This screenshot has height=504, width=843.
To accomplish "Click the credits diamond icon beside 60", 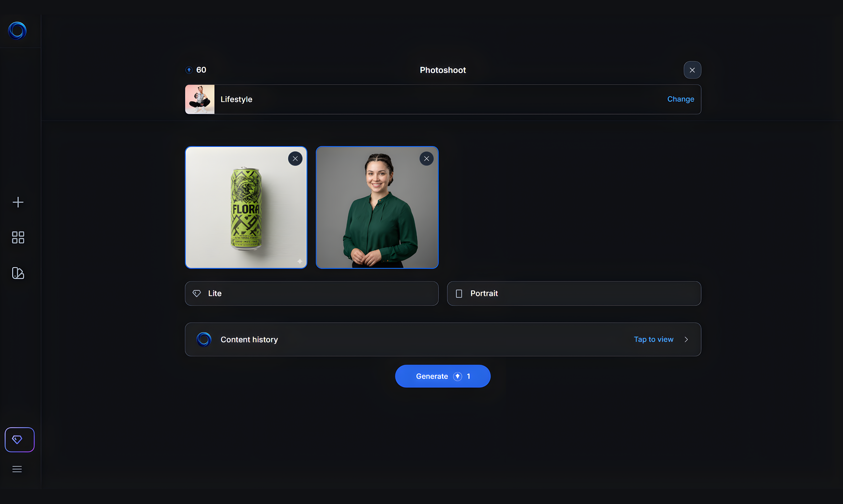I will click(189, 70).
